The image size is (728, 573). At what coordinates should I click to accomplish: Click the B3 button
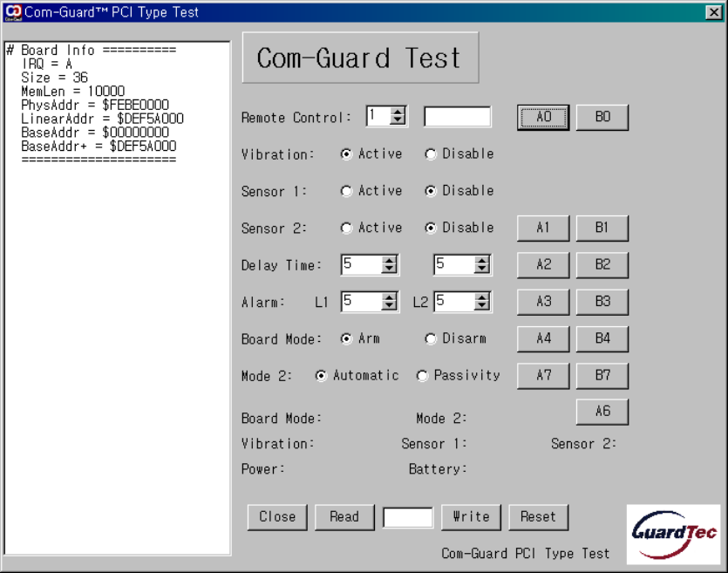click(x=602, y=302)
